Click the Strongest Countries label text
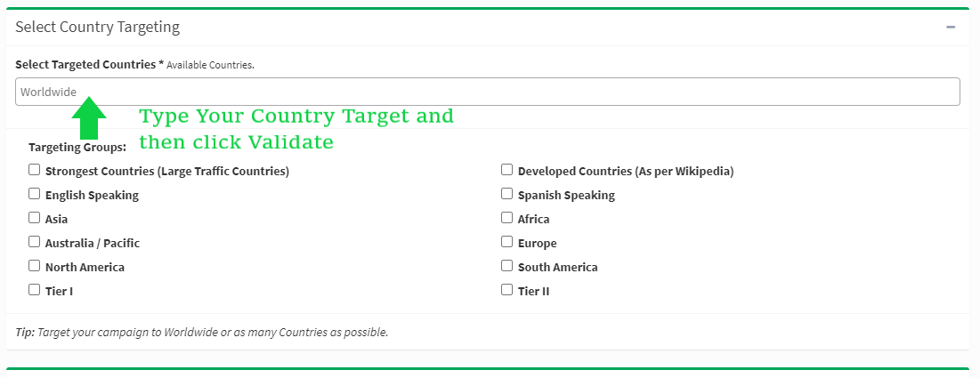This screenshot has height=378, width=980. point(167,171)
